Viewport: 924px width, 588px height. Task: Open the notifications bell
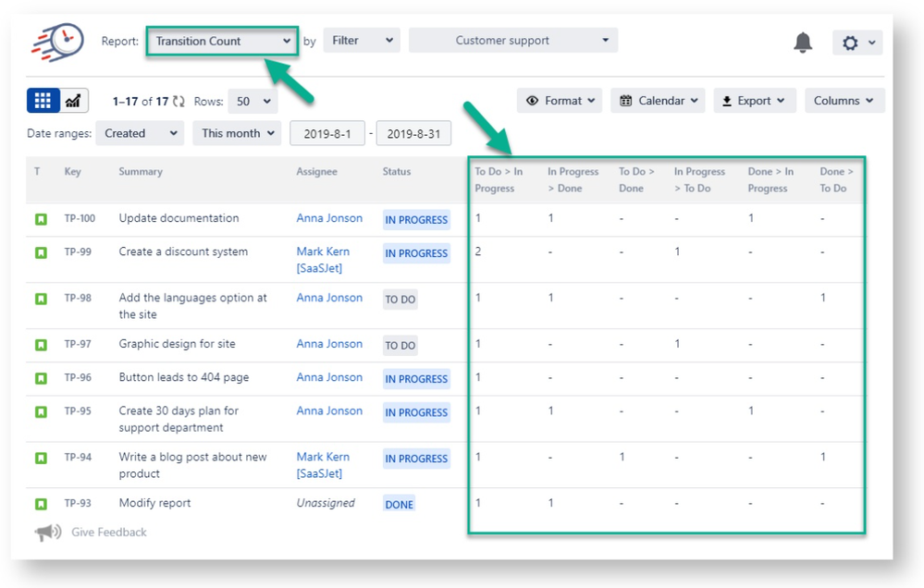[803, 43]
